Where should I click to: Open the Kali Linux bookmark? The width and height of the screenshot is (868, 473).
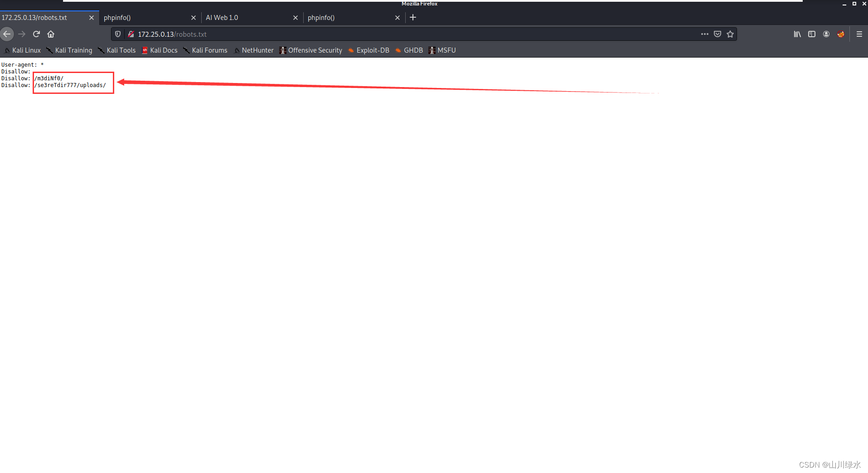coord(22,50)
